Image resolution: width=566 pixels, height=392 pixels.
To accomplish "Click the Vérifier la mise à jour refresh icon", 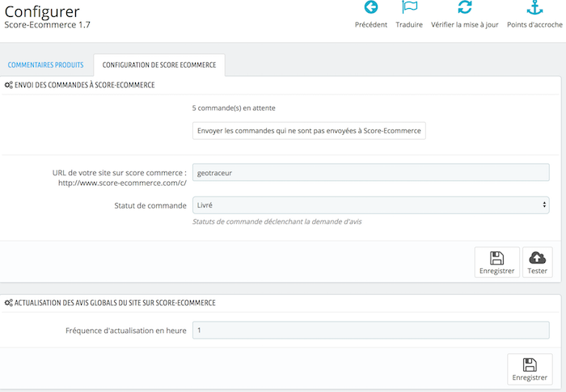I will (x=465, y=6).
